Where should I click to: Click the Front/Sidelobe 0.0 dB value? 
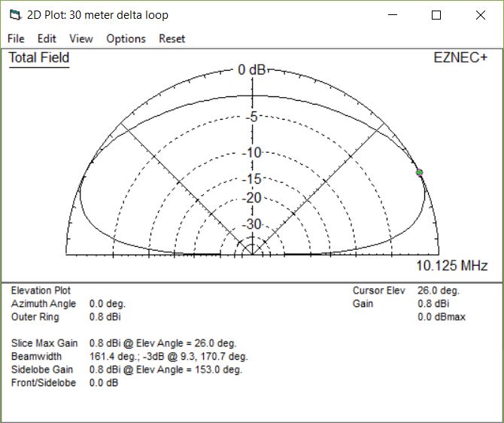[x=104, y=383]
